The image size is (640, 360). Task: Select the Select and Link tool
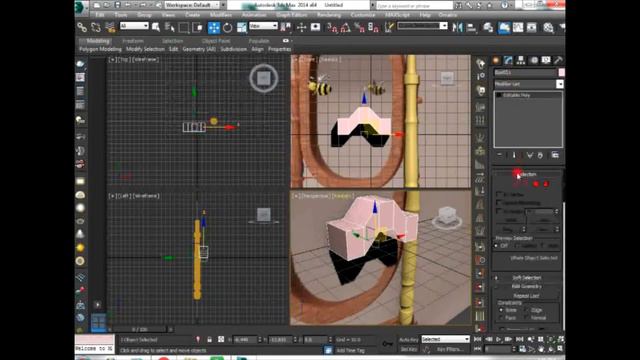point(82,27)
